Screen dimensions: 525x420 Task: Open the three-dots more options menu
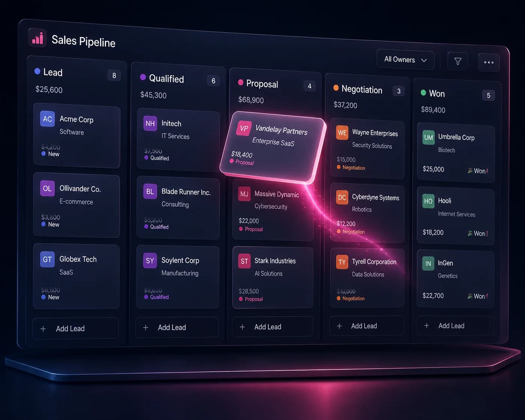[489, 62]
